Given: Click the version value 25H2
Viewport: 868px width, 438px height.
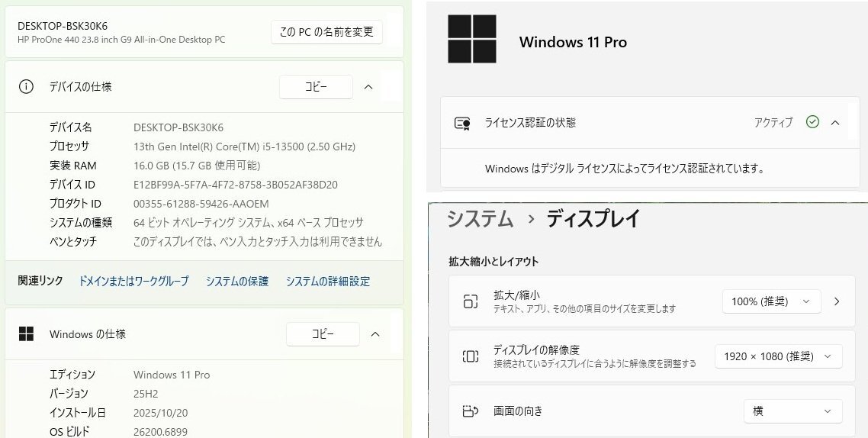Looking at the screenshot, I should tap(146, 394).
